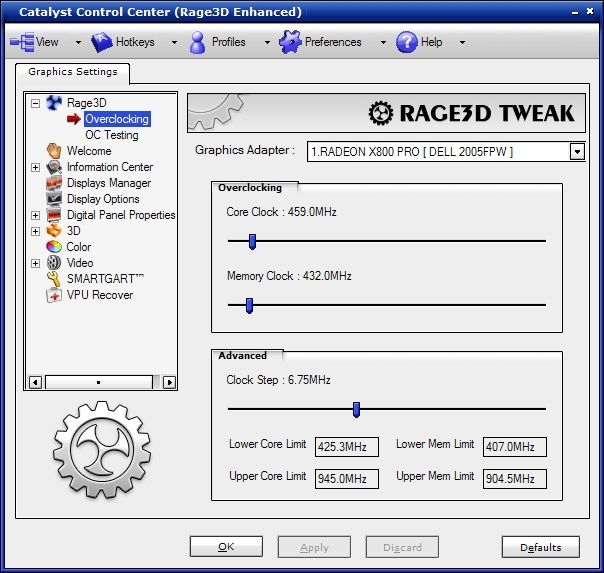Restore settings with Defaults button
The height and width of the screenshot is (573, 604).
tap(541, 547)
